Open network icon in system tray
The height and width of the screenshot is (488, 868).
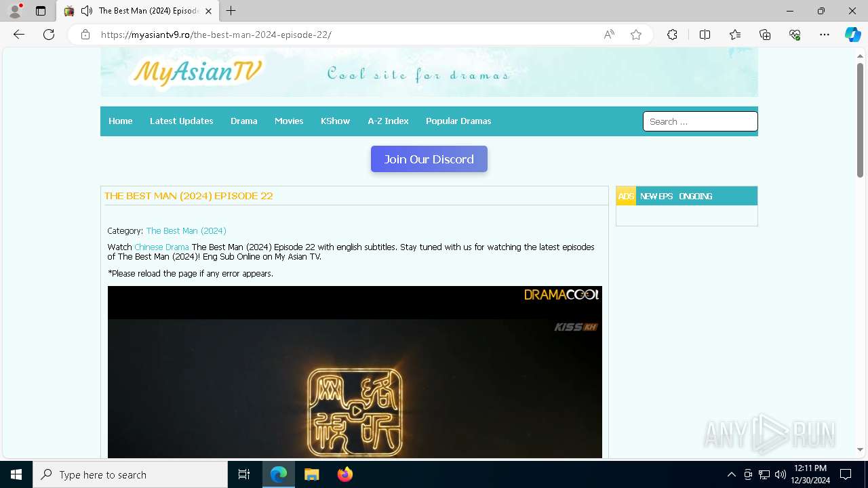point(764,474)
